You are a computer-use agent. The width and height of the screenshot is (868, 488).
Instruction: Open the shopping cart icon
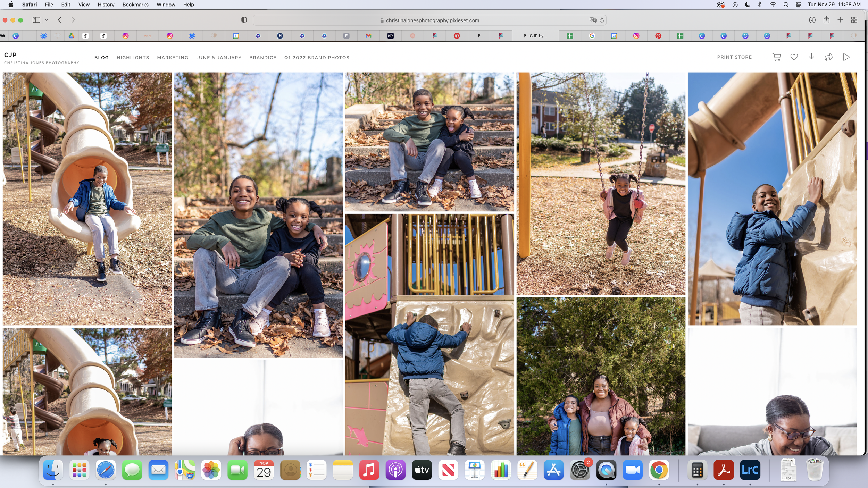click(x=777, y=57)
